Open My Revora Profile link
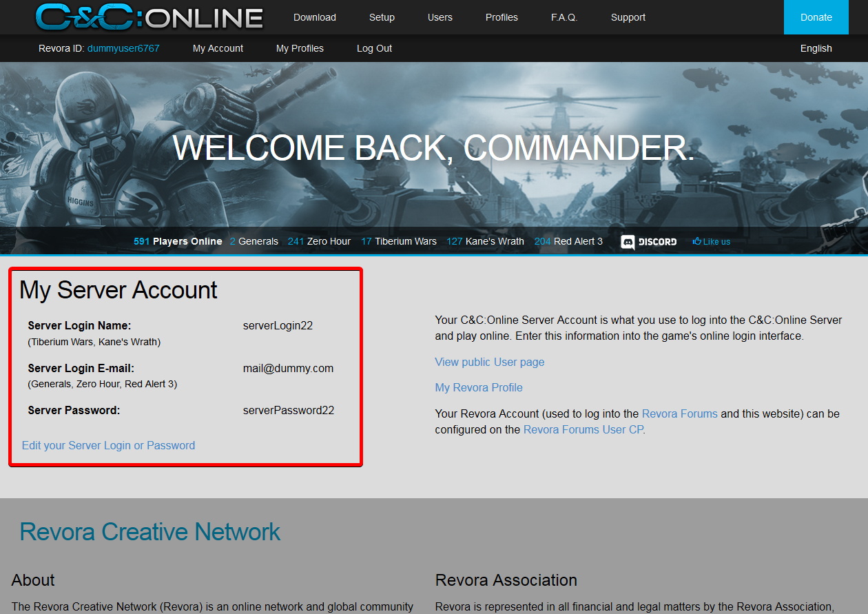The height and width of the screenshot is (614, 868). 479,387
